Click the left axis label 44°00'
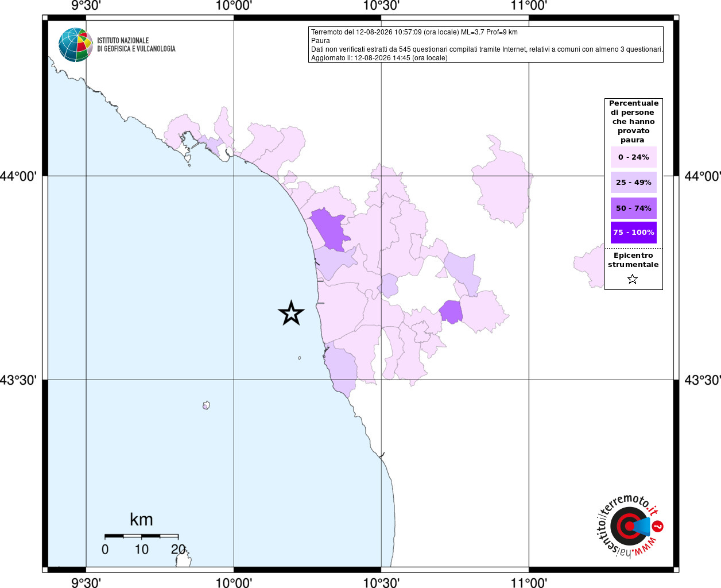This screenshot has width=721, height=588. (18, 176)
